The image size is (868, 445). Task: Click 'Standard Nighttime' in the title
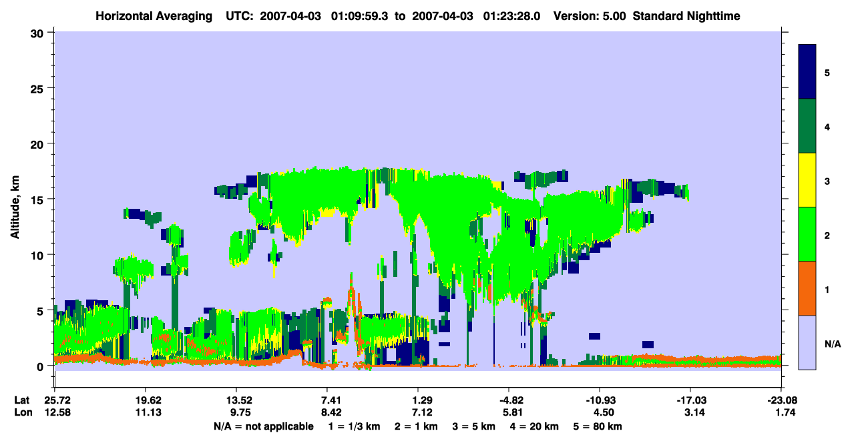(x=686, y=15)
